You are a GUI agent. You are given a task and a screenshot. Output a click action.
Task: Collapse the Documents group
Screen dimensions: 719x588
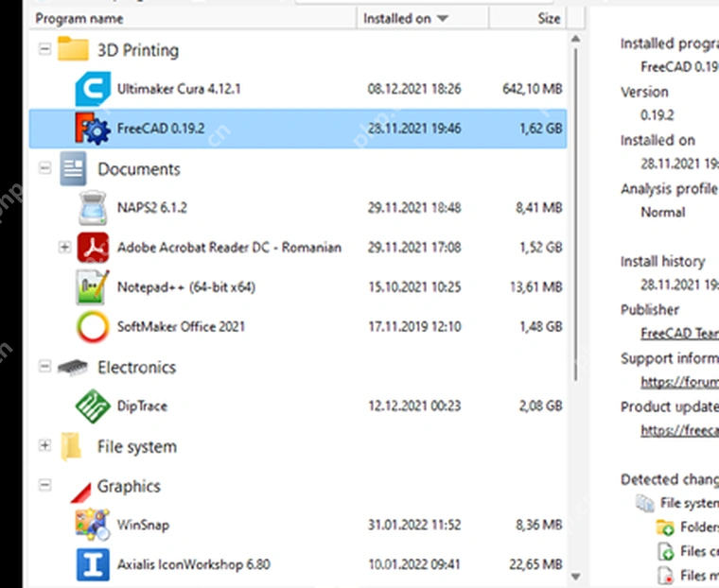pyautogui.click(x=44, y=168)
